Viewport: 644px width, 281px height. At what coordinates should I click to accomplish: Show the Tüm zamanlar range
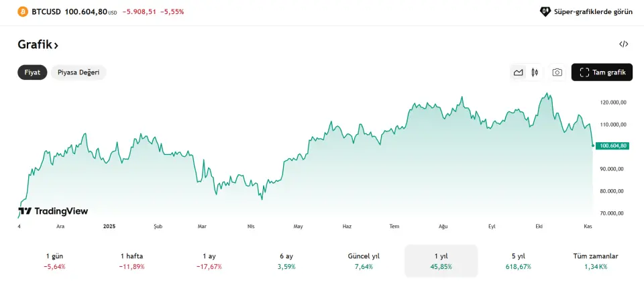coord(595,261)
